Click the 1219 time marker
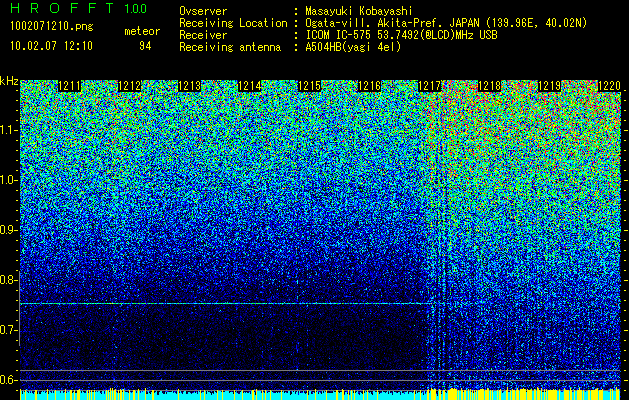Image resolution: width=629 pixels, height=400 pixels. click(x=550, y=86)
